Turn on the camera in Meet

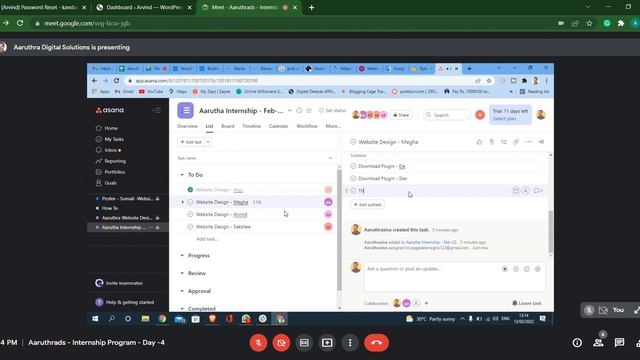pos(281,342)
